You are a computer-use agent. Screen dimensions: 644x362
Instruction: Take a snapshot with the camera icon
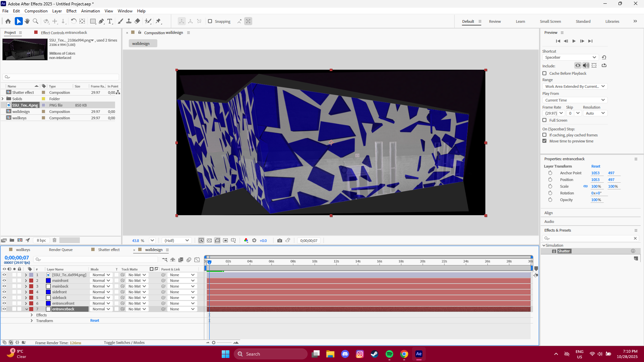(x=280, y=240)
